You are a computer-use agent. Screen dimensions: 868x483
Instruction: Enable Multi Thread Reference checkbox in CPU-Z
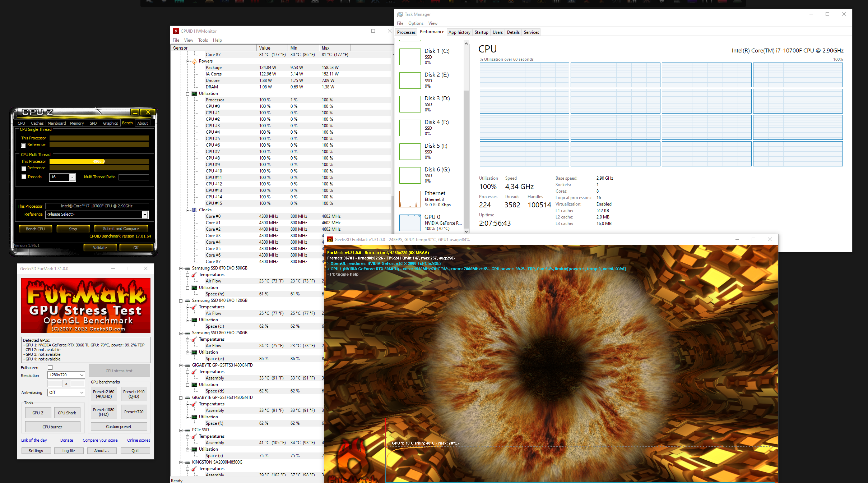click(x=24, y=169)
